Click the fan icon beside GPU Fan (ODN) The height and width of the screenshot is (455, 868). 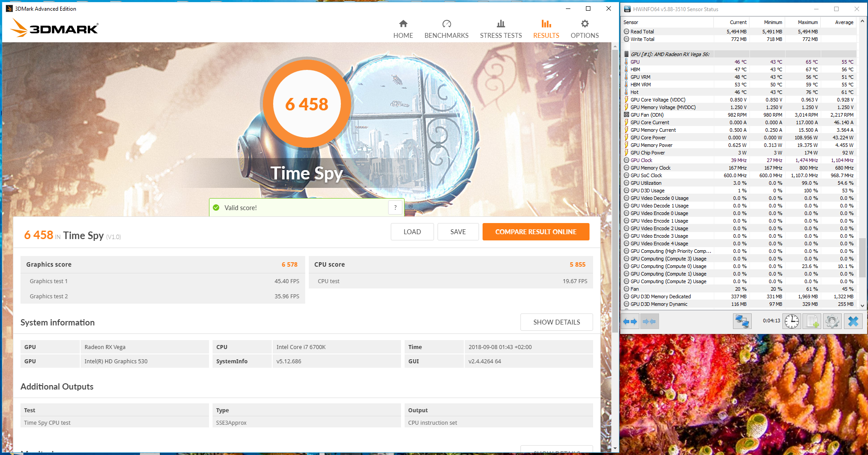tap(626, 115)
